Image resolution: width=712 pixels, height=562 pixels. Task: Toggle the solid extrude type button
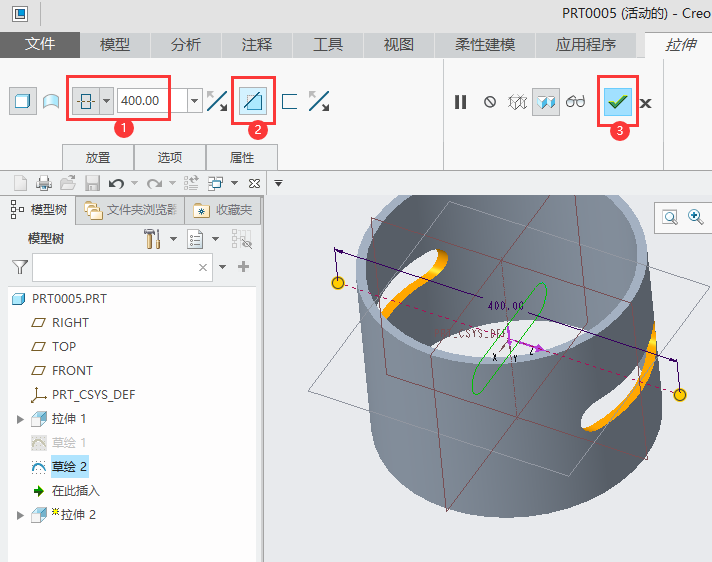[x=21, y=101]
